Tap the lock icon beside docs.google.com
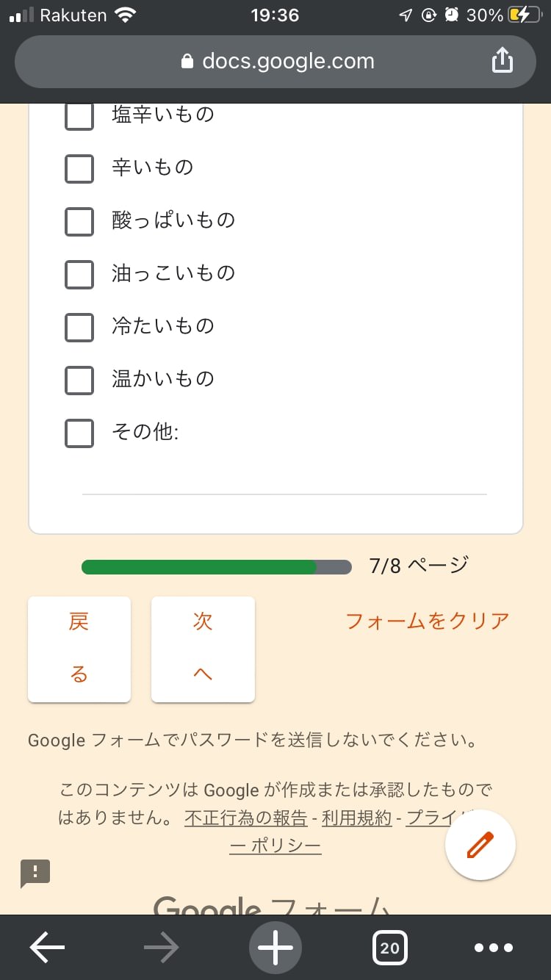551x980 pixels. pos(188,62)
